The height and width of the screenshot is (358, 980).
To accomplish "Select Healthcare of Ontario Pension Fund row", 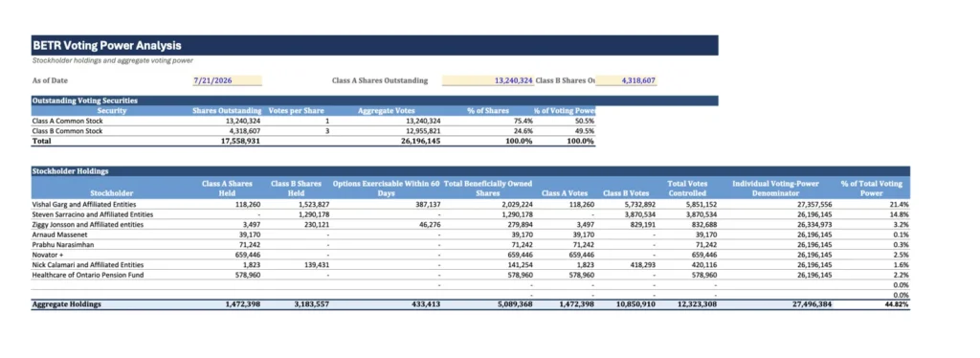I will [x=471, y=275].
